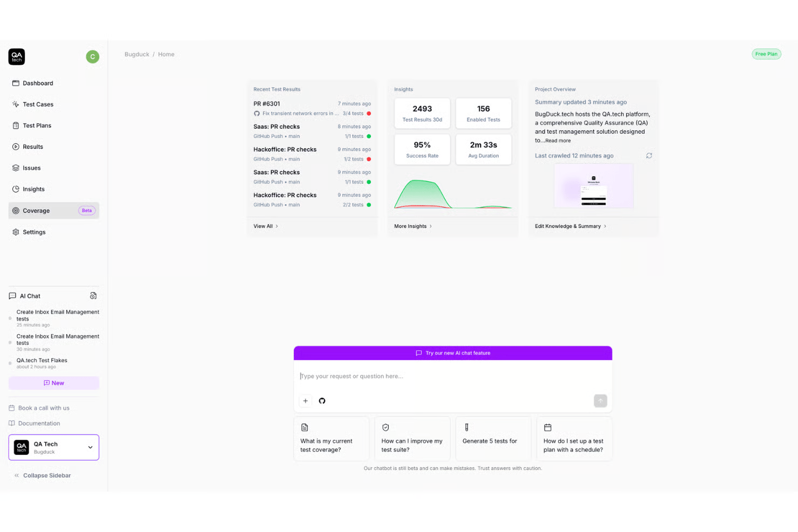Open Coverage beta page
The width and height of the screenshot is (798, 532).
coord(54,211)
